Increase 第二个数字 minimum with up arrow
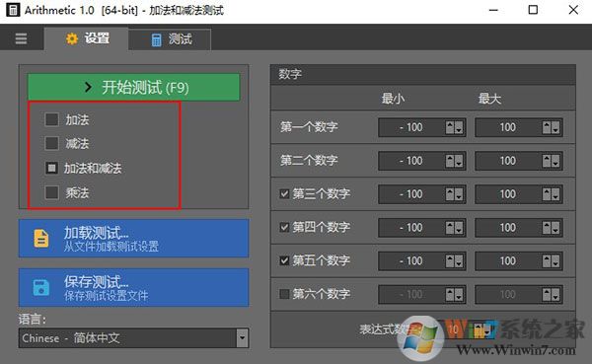This screenshot has width=592, height=364. (450, 161)
